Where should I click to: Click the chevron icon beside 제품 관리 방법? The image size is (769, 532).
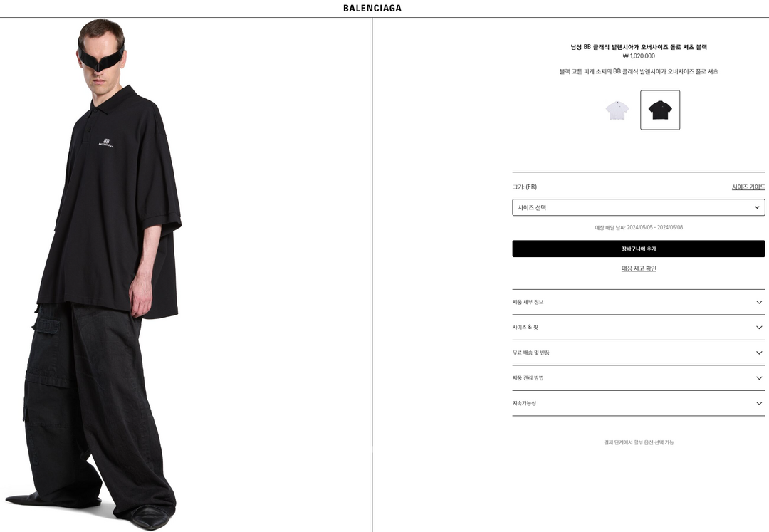click(759, 378)
